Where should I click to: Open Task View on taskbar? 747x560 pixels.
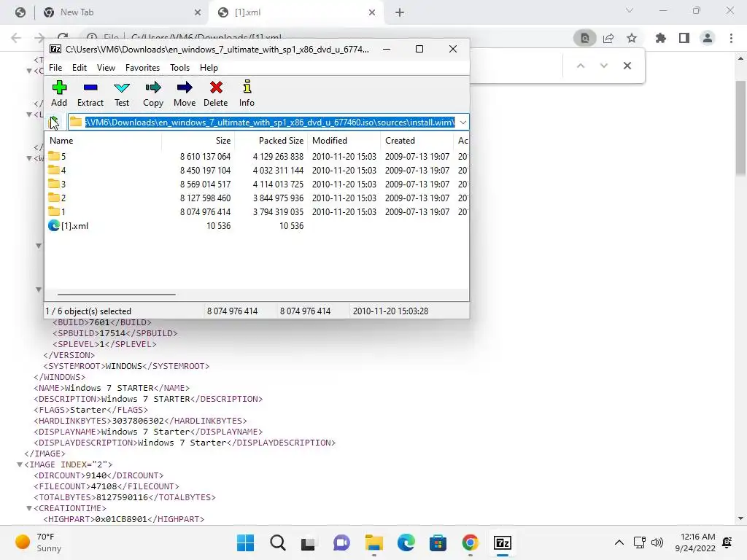(x=308, y=542)
